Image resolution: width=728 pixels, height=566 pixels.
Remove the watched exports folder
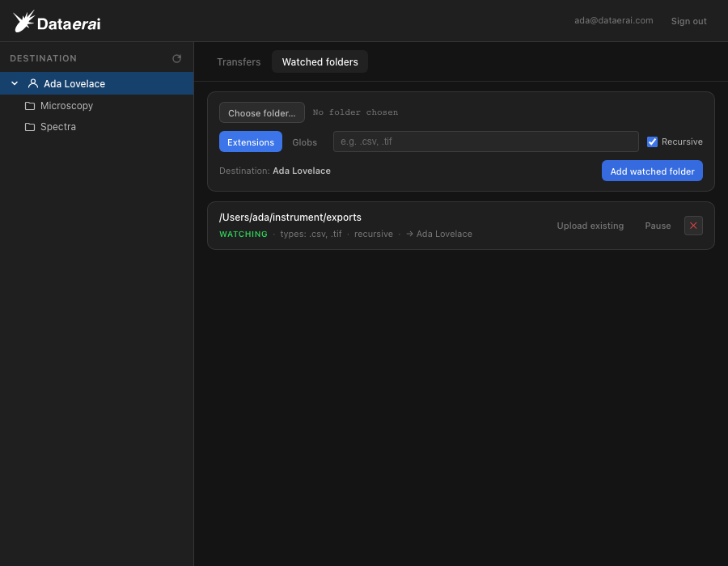coord(693,226)
